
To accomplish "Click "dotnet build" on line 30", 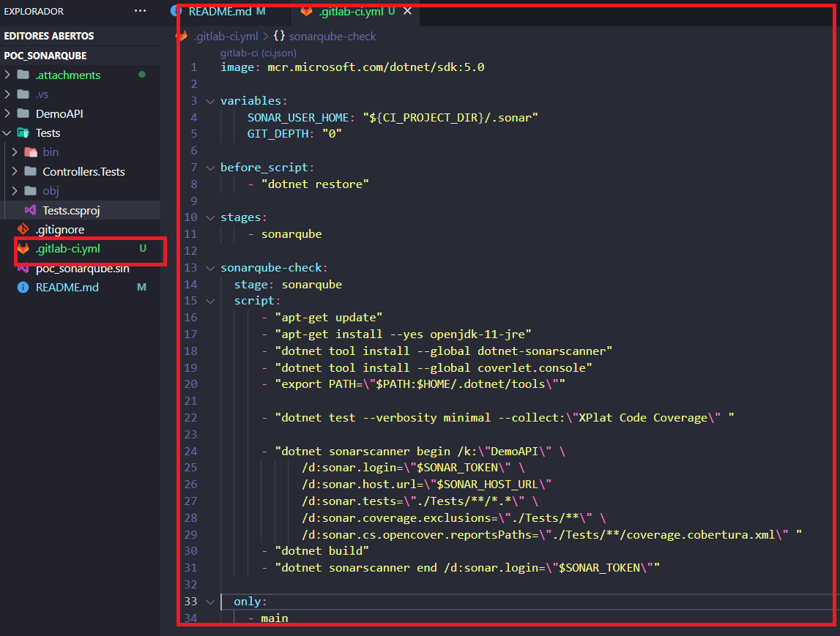I will (321, 551).
